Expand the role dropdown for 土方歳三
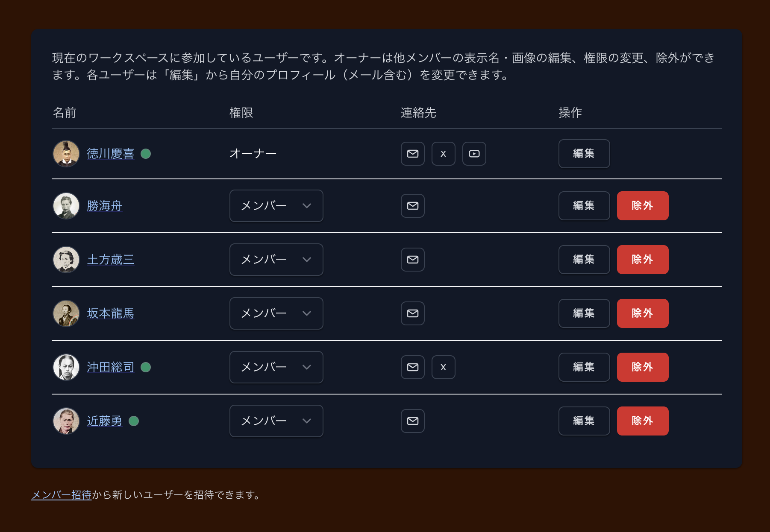This screenshot has width=770, height=532. coord(276,260)
